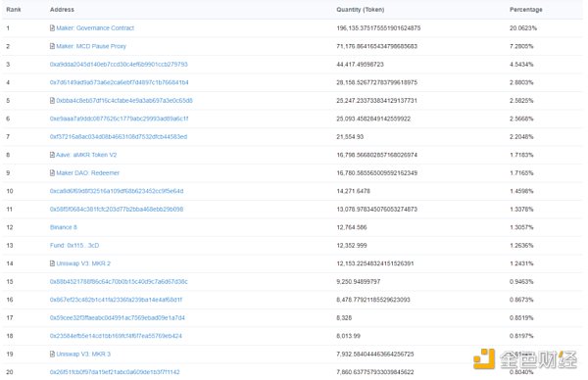Screen dimensions: 588x380
Task: Open the Aave: aMKR Token V2 link
Action: click(x=86, y=155)
